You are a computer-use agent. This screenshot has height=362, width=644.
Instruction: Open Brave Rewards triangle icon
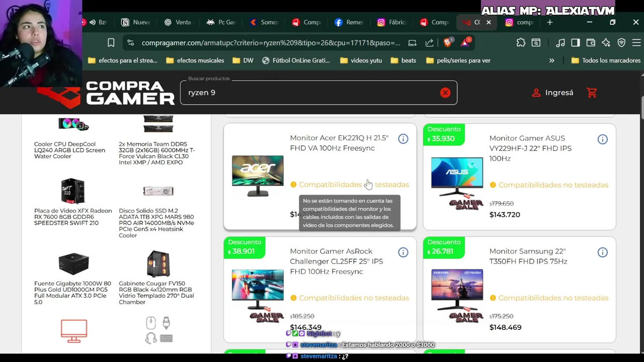(465, 43)
